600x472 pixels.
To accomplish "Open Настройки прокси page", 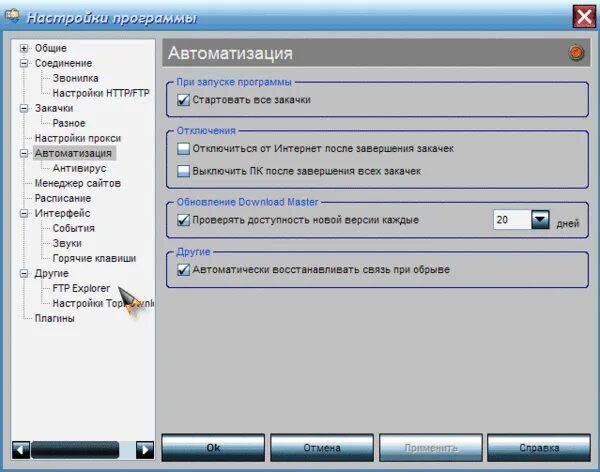I will [x=78, y=138].
